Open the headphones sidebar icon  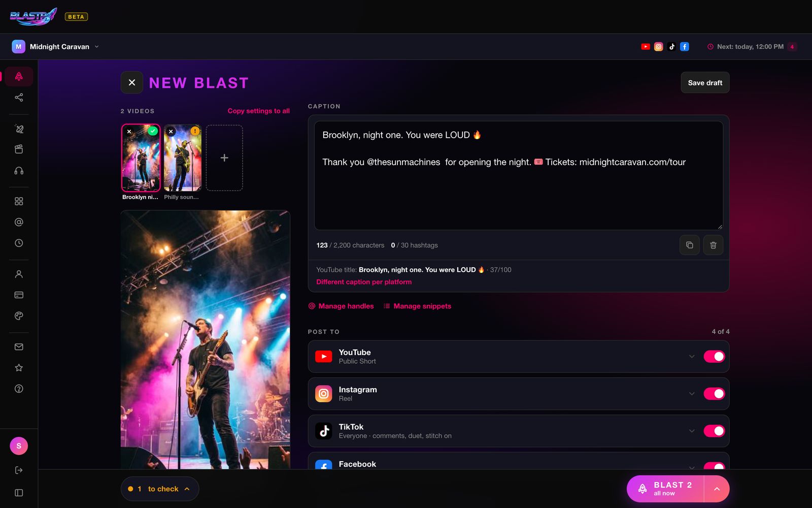click(19, 171)
